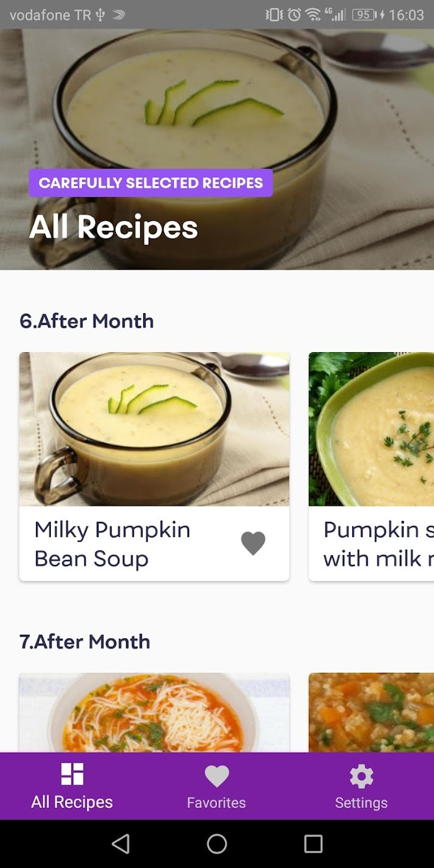Open Favorites heart icon in bottom bar
This screenshot has height=868, width=434.
[x=217, y=776]
